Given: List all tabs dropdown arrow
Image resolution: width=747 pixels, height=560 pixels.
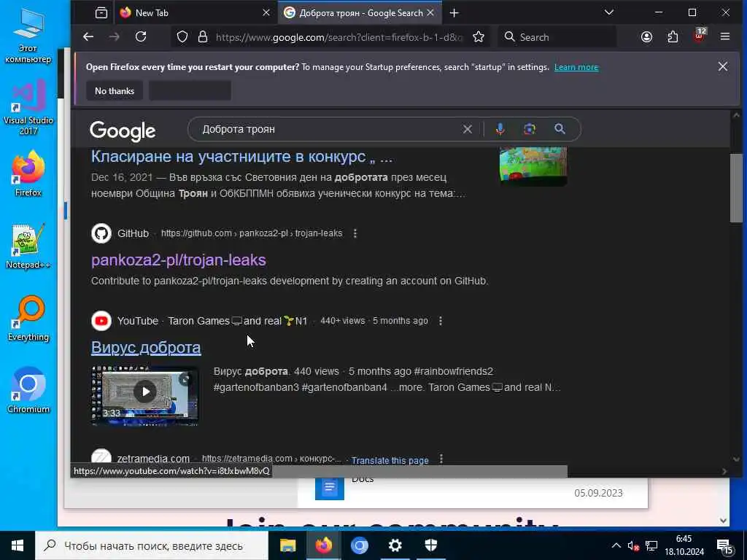Looking at the screenshot, I should 609,12.
